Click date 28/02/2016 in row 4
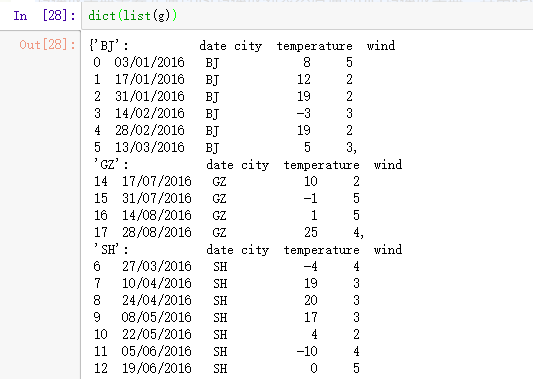Image resolution: width=533 pixels, height=379 pixels. click(x=149, y=130)
